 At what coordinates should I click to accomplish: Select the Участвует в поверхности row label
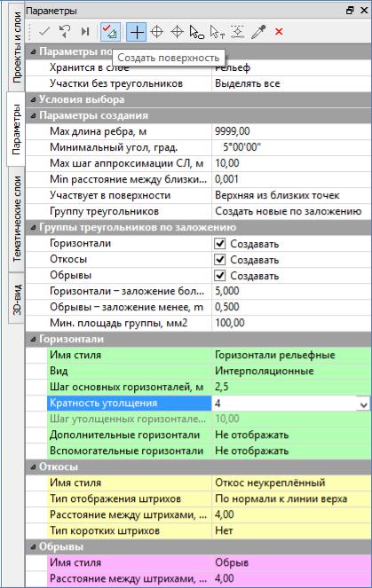110,195
